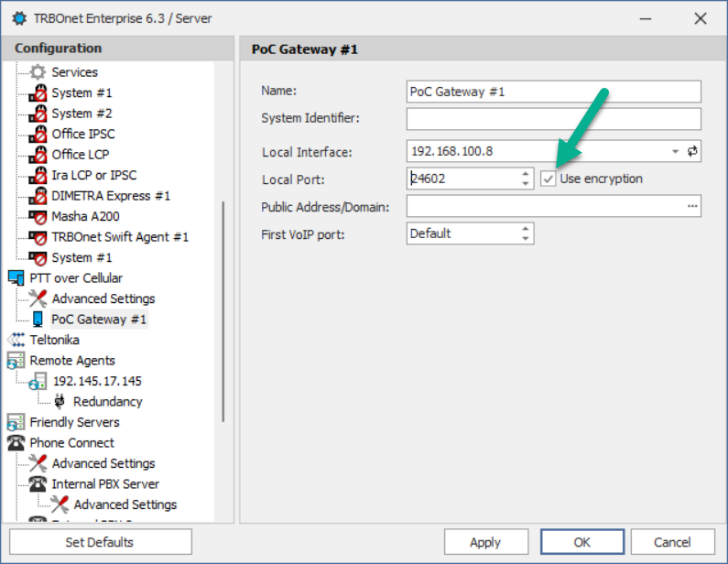Click the configuration tree scrollbar
728x564 pixels.
pyautogui.click(x=223, y=311)
